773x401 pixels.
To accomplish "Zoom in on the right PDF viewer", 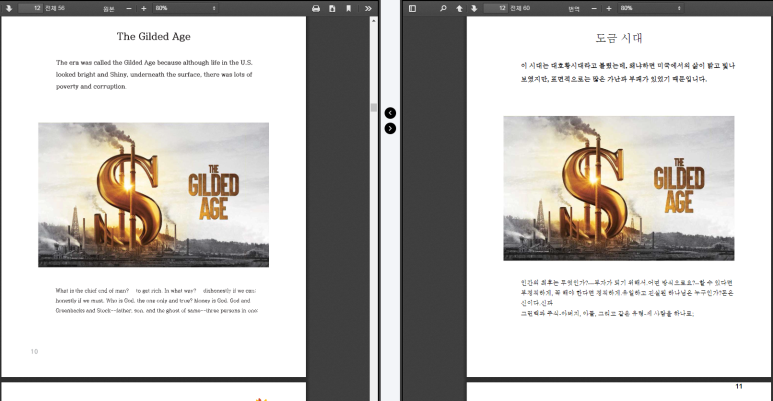I will pyautogui.click(x=609, y=8).
